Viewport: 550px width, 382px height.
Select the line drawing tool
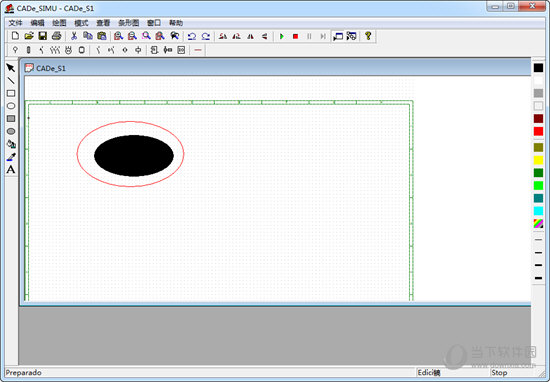pos(11,81)
